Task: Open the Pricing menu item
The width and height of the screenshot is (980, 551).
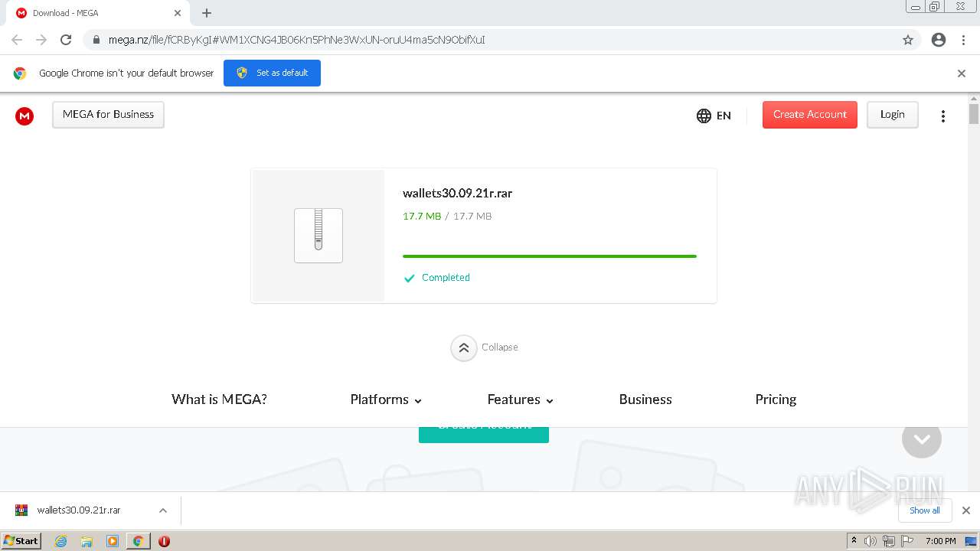Action: 776,399
